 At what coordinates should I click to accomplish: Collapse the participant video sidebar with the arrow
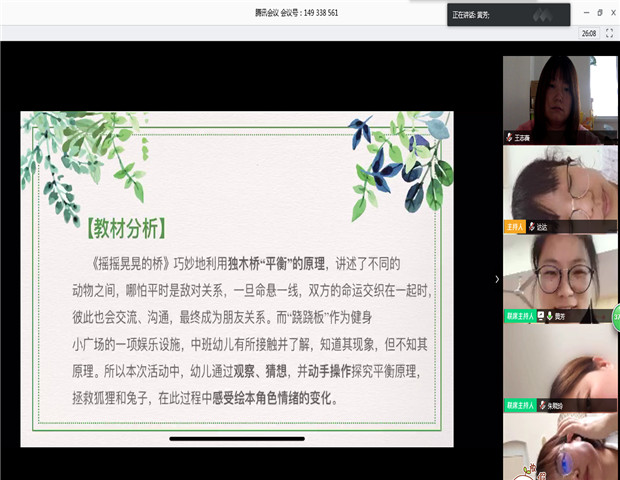(497, 279)
